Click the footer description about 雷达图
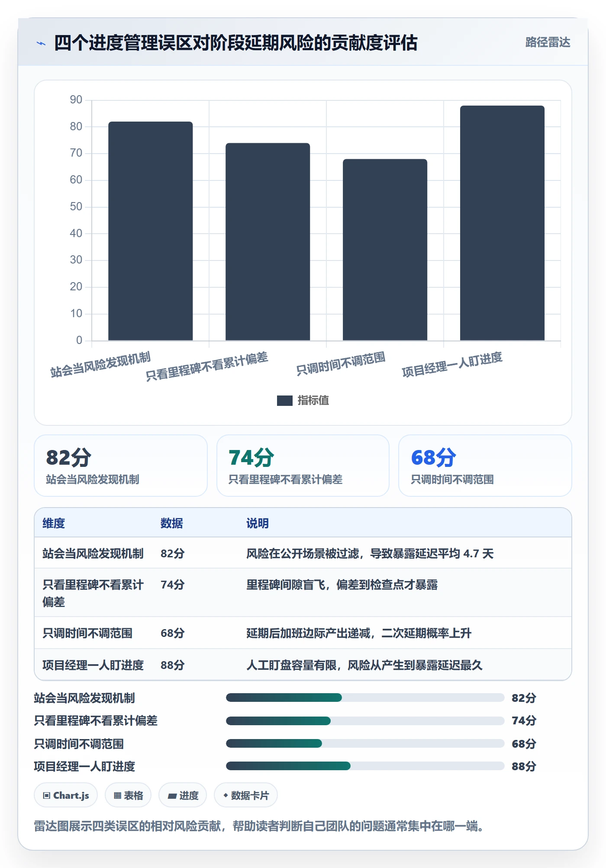The width and height of the screenshot is (606, 868). [259, 826]
